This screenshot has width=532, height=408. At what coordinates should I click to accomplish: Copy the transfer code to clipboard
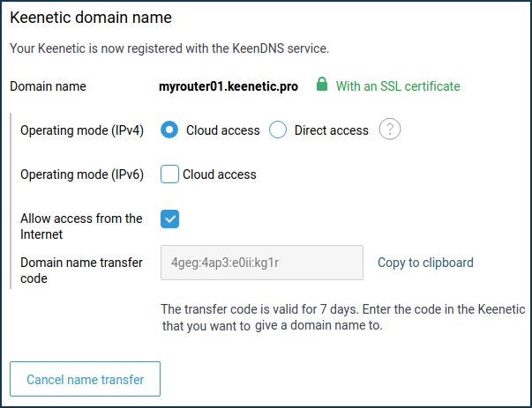pyautogui.click(x=425, y=263)
